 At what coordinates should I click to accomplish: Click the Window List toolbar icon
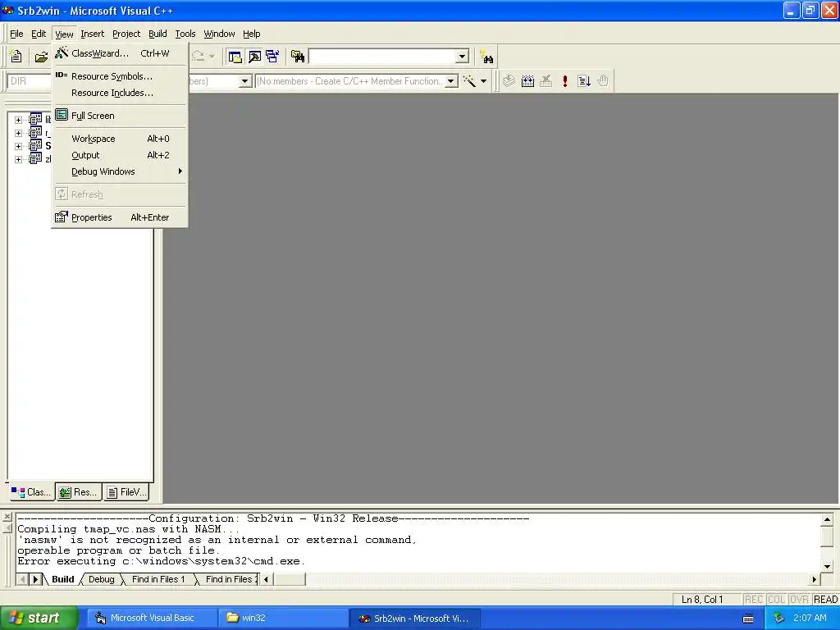point(272,57)
